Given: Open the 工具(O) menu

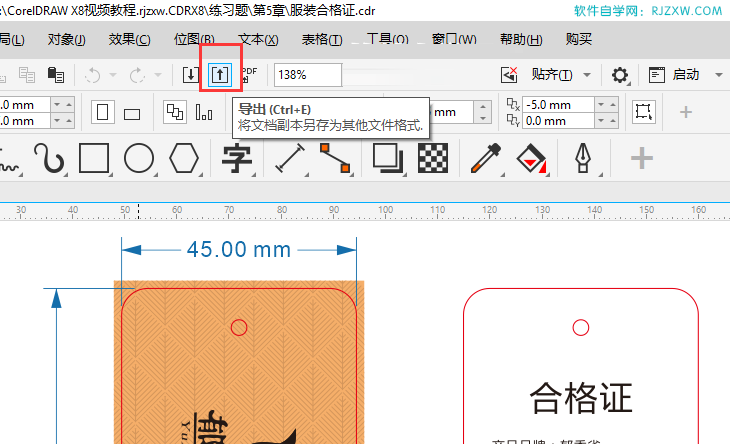Looking at the screenshot, I should tap(387, 39).
